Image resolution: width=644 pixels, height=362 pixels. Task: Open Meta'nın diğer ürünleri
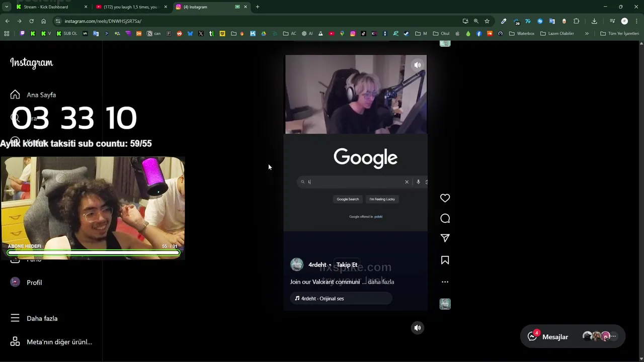pos(50,342)
